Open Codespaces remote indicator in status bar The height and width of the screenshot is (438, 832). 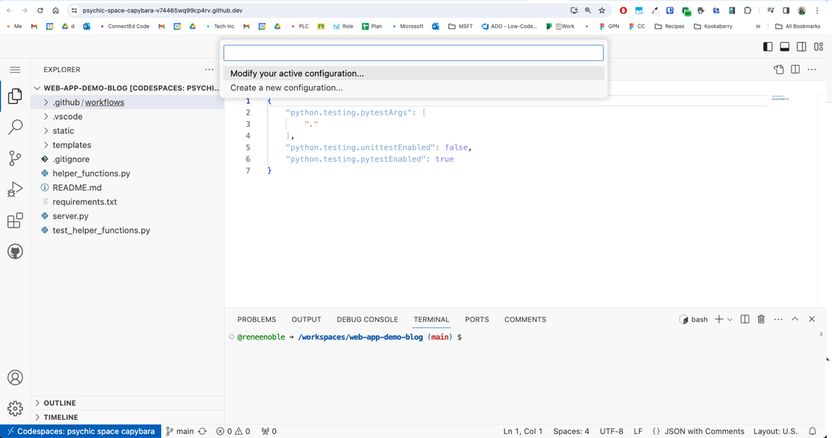click(81, 431)
